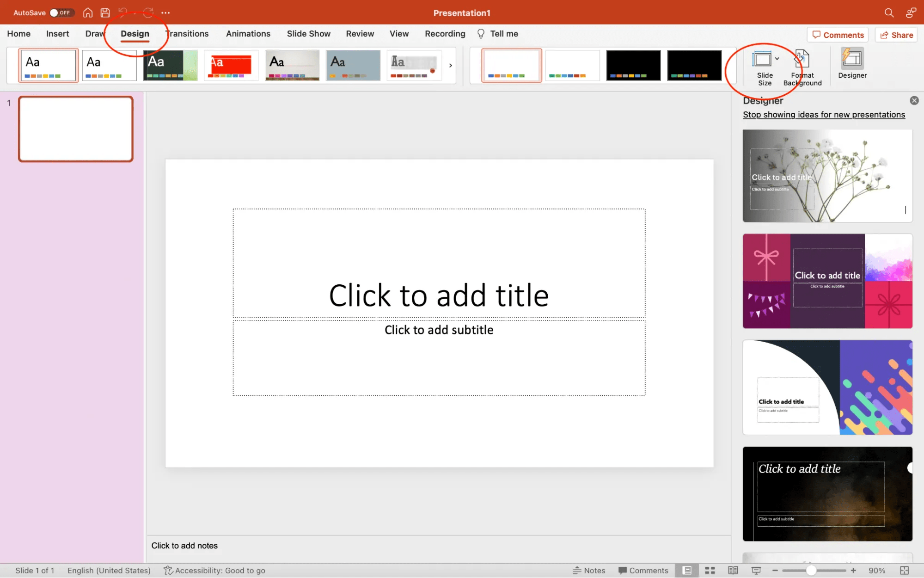Switch to Slide Sorter view icon
This screenshot has width=924, height=578.
click(x=710, y=570)
